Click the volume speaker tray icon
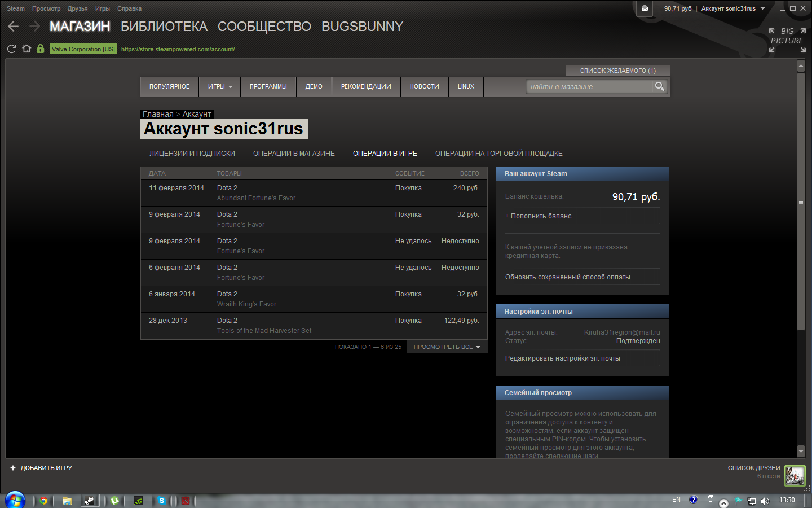The height and width of the screenshot is (508, 812). pos(765,501)
